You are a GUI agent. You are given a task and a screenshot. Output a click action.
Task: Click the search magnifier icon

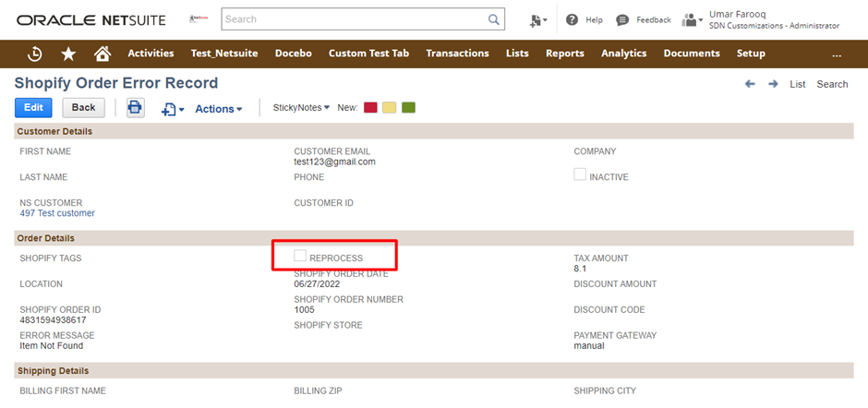493,19
